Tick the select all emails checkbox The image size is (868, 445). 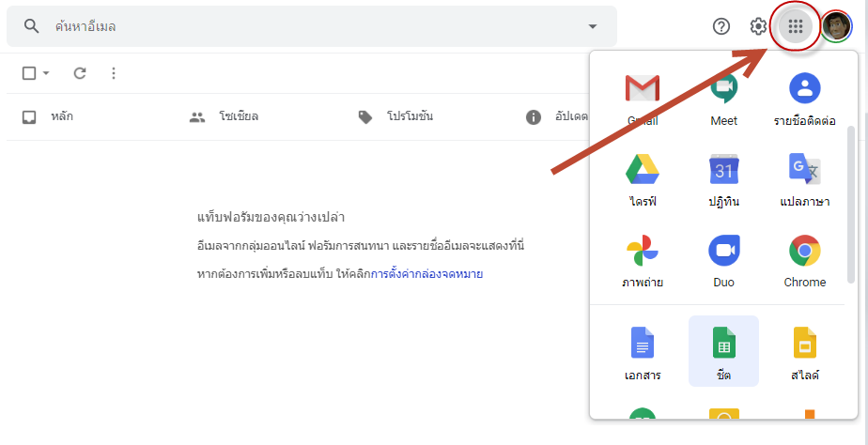[29, 73]
